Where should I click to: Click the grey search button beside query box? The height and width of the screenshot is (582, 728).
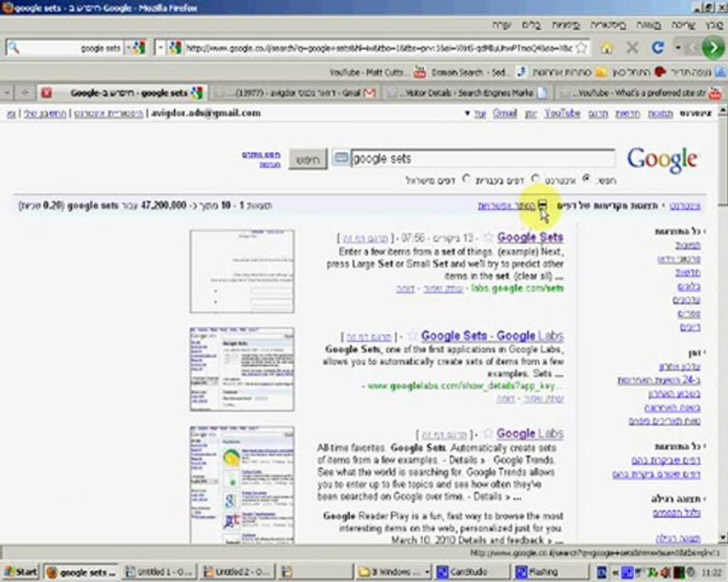click(308, 158)
